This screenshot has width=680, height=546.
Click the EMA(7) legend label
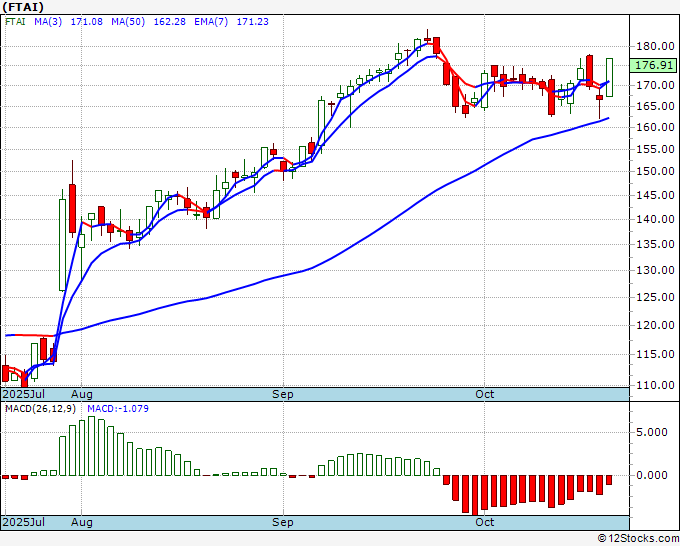(x=211, y=22)
